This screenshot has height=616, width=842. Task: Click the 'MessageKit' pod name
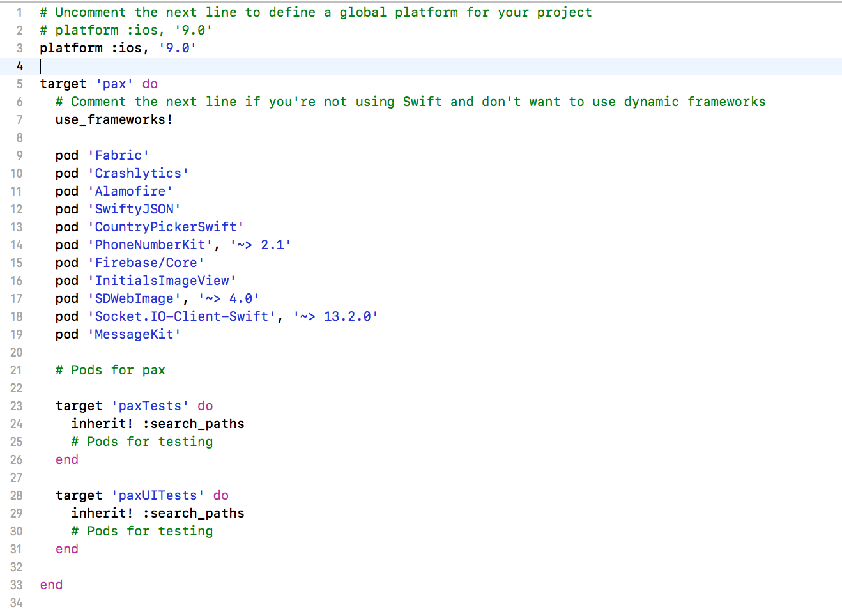click(x=134, y=334)
